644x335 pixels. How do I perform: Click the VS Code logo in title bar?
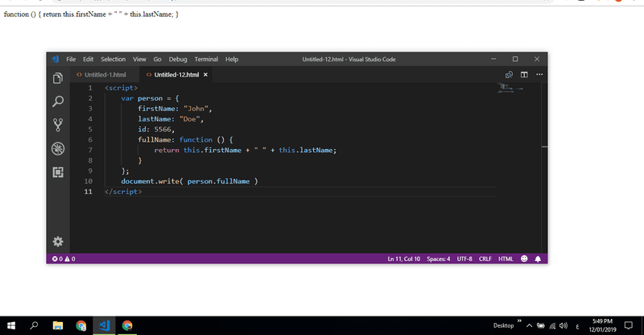click(x=56, y=60)
